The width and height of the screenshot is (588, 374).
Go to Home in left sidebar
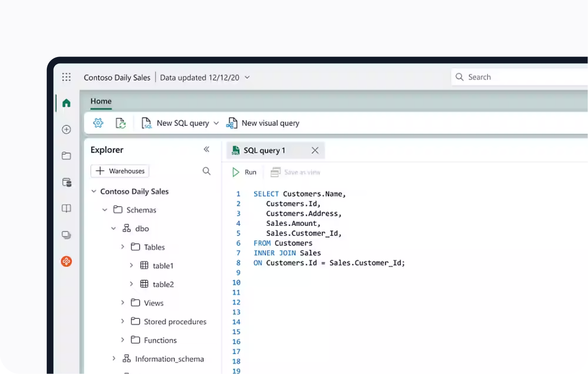tap(66, 103)
